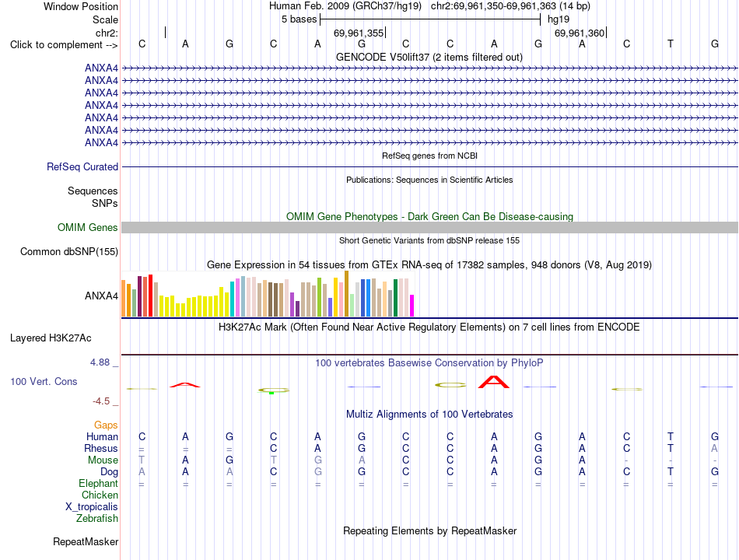Click the 4.88 PhyloP upper scale value
The image size is (739, 560).
click(100, 362)
